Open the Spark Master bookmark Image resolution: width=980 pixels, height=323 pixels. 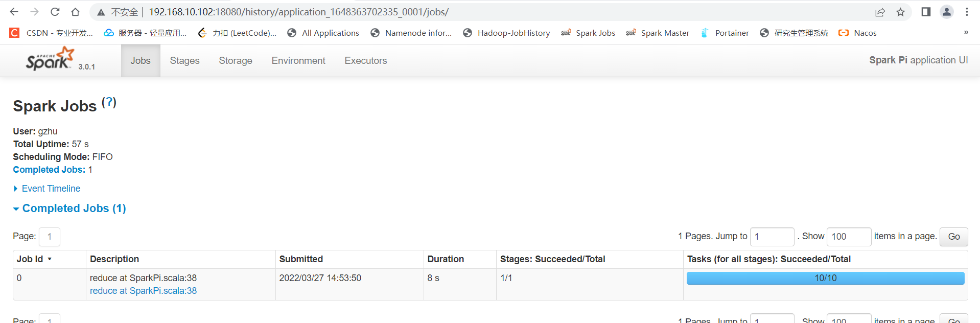point(658,33)
